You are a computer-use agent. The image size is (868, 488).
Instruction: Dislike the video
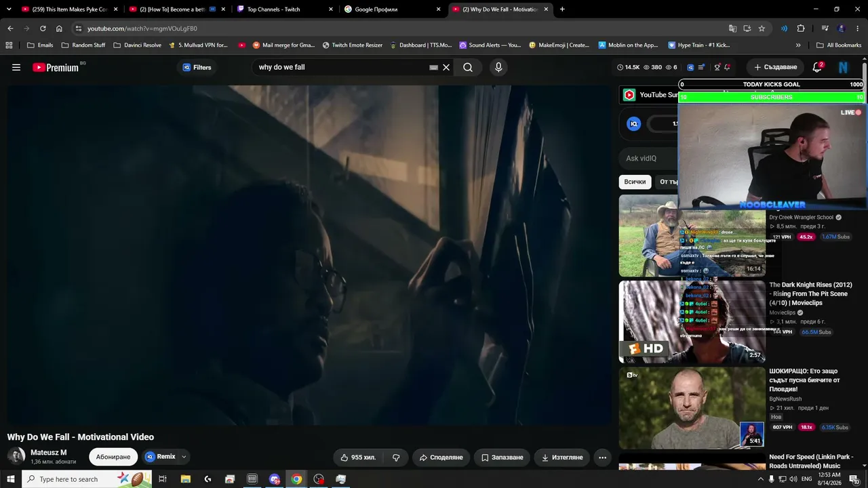coord(396,457)
